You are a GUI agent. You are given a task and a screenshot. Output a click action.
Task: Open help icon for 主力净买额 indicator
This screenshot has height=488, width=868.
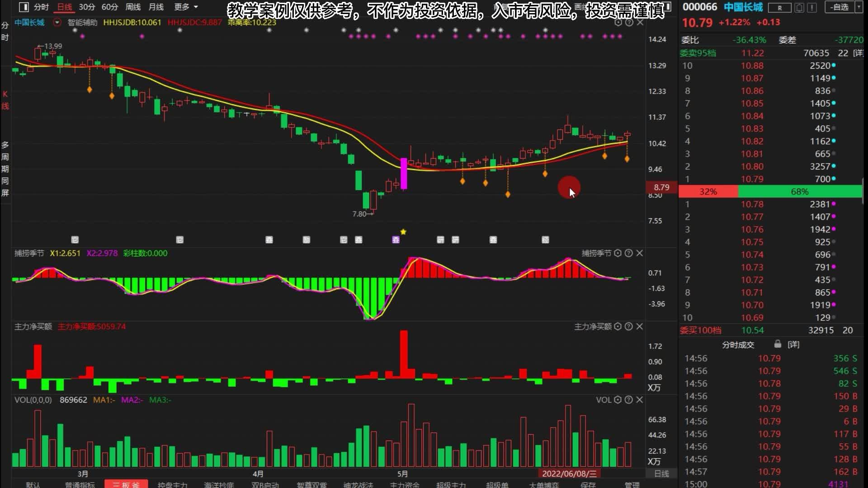628,326
